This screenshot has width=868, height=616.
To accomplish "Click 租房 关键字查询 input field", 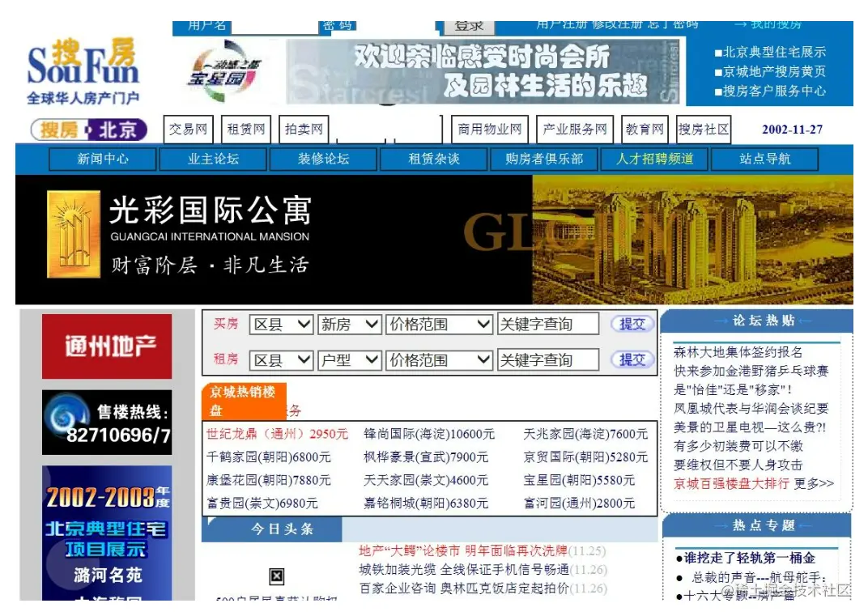I will (548, 360).
